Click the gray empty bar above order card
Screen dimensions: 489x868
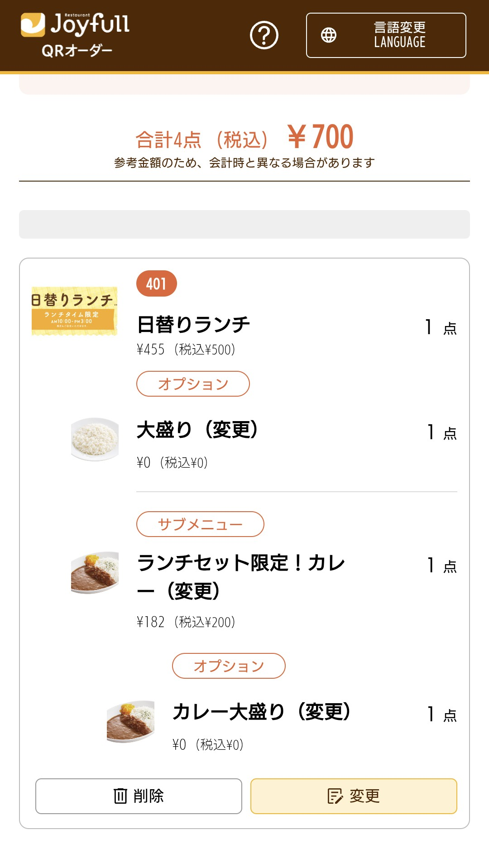244,224
